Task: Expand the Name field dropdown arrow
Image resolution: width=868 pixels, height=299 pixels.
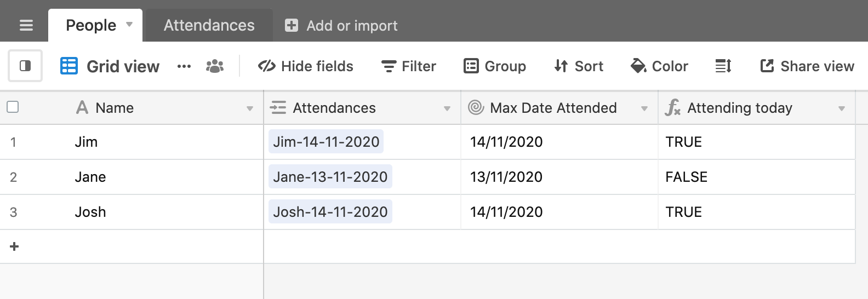Action: (250, 108)
